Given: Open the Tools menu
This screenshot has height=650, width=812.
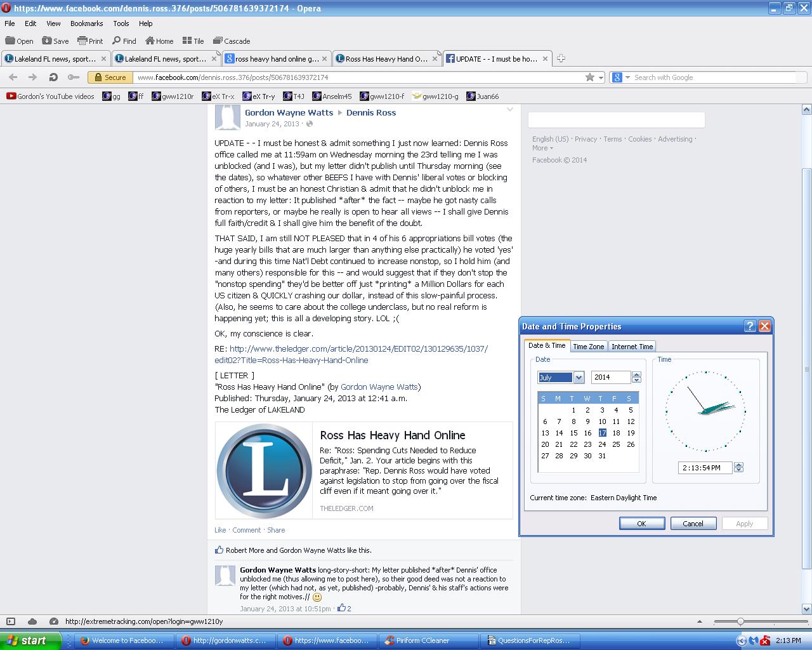Looking at the screenshot, I should (121, 23).
